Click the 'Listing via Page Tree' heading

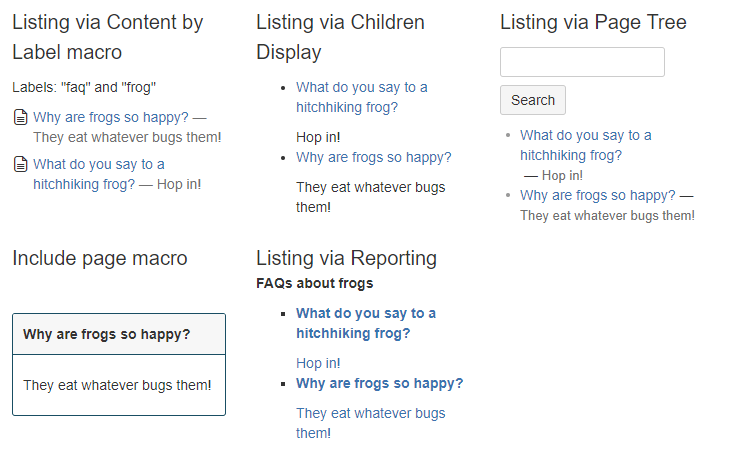coord(593,22)
